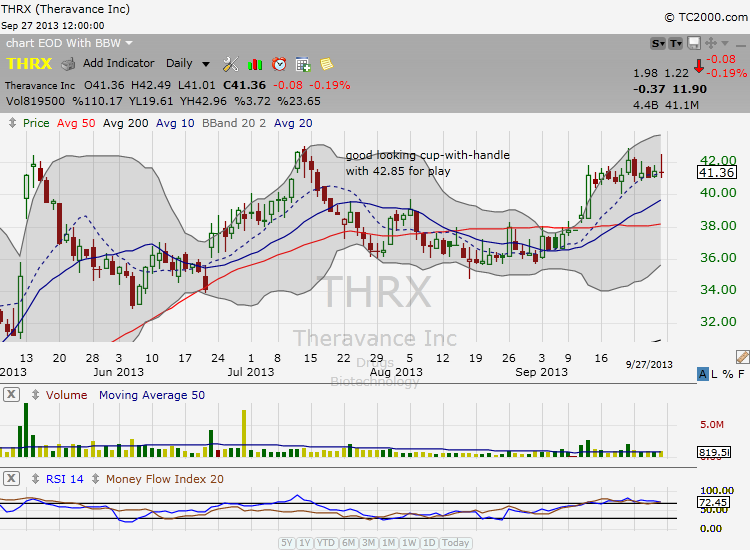Click the Moving Average 50 label
The height and width of the screenshot is (550, 750).
pyautogui.click(x=152, y=395)
